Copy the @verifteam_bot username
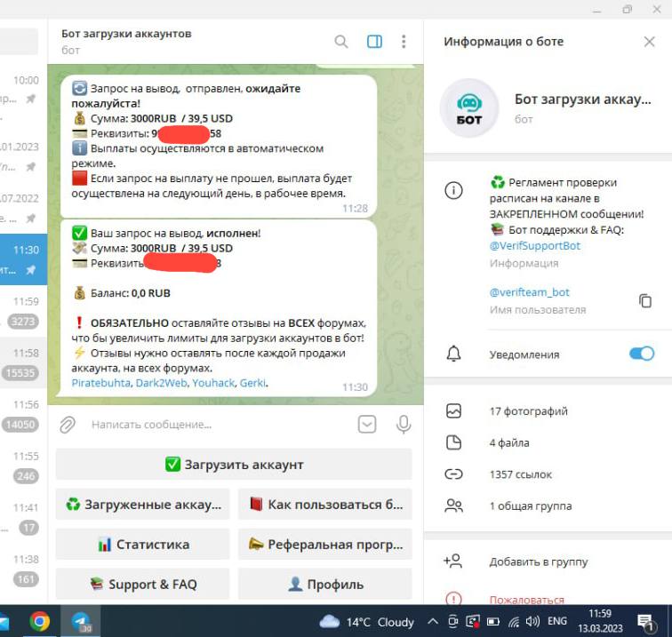The height and width of the screenshot is (637, 672). tap(645, 300)
